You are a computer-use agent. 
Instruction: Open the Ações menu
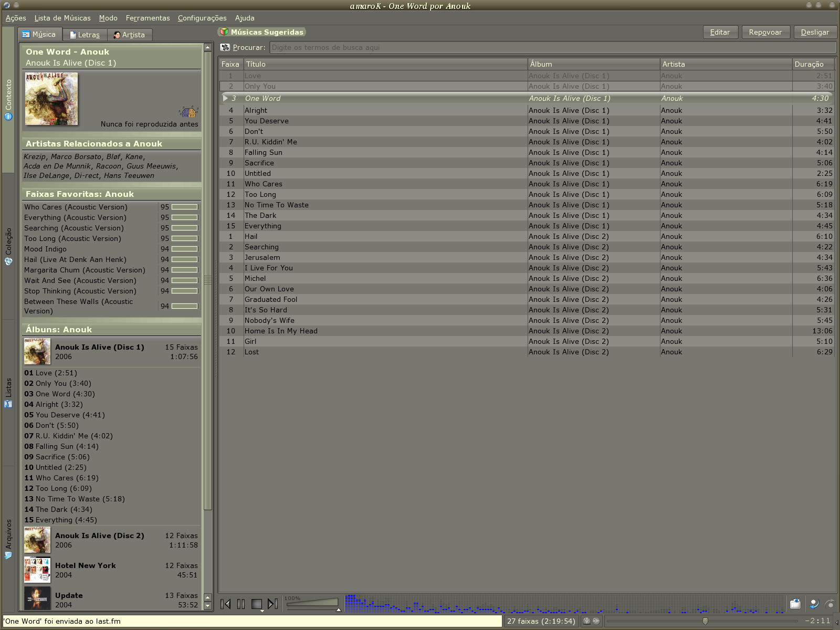(16, 18)
